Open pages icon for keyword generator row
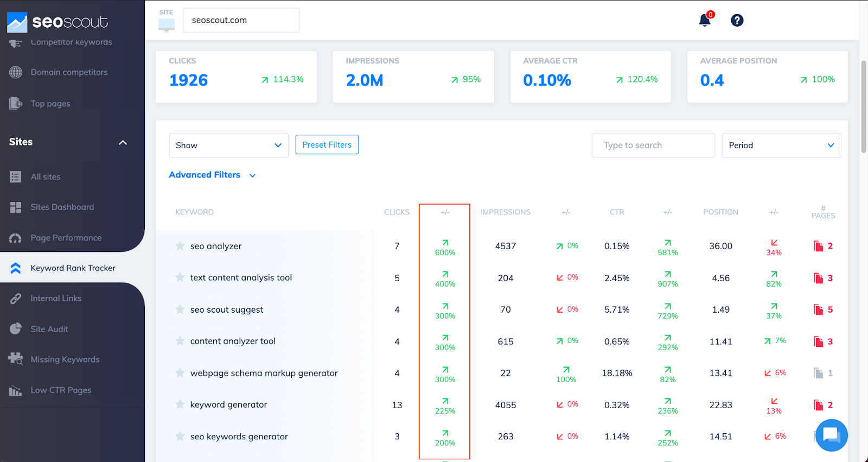Viewport: 868px width, 462px height. coord(819,406)
